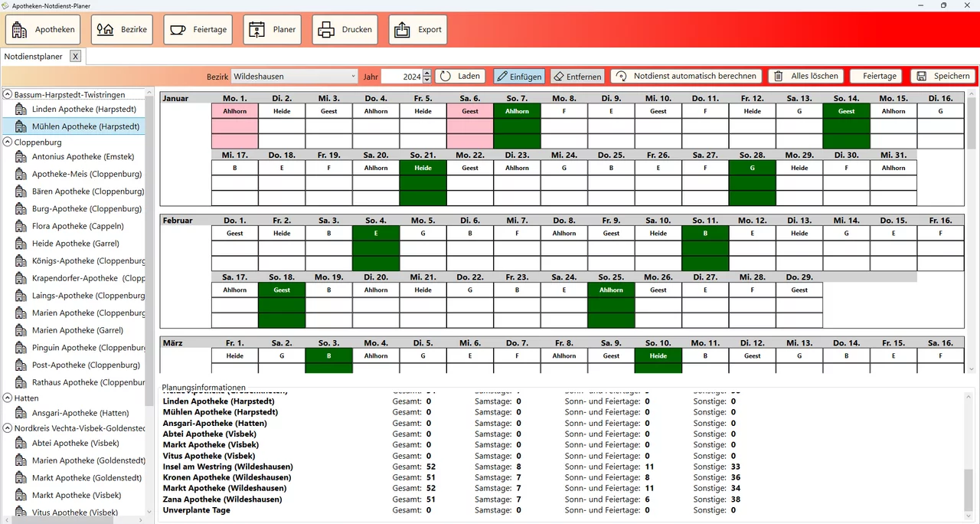
Task: Click Antonius Apotheke (Emstek) building icon
Action: (x=21, y=156)
